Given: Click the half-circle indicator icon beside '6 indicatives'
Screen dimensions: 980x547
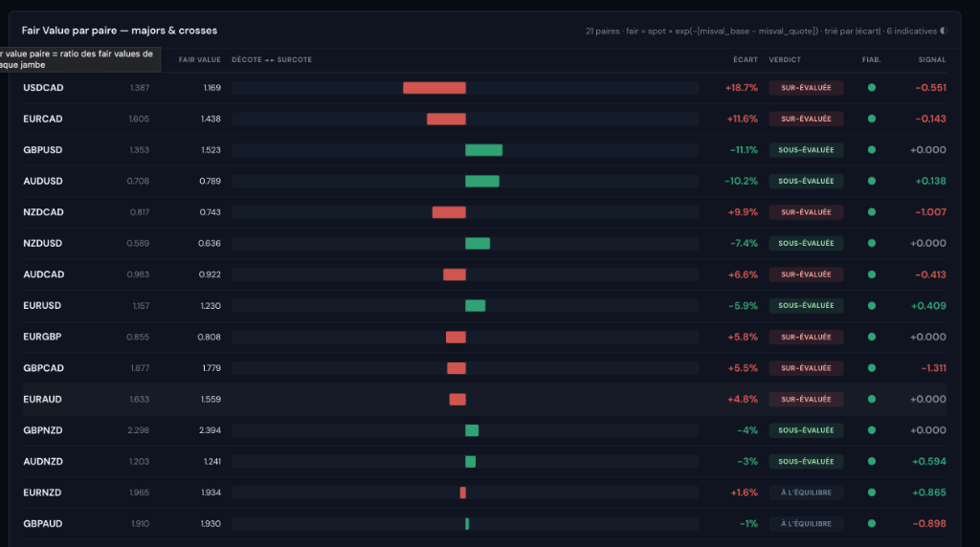Looking at the screenshot, I should coord(943,31).
